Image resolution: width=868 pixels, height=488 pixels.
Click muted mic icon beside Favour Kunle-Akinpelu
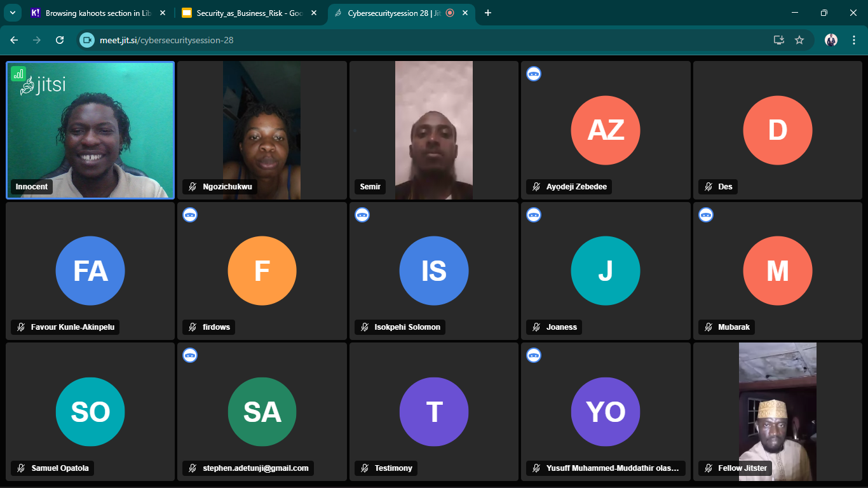click(21, 327)
